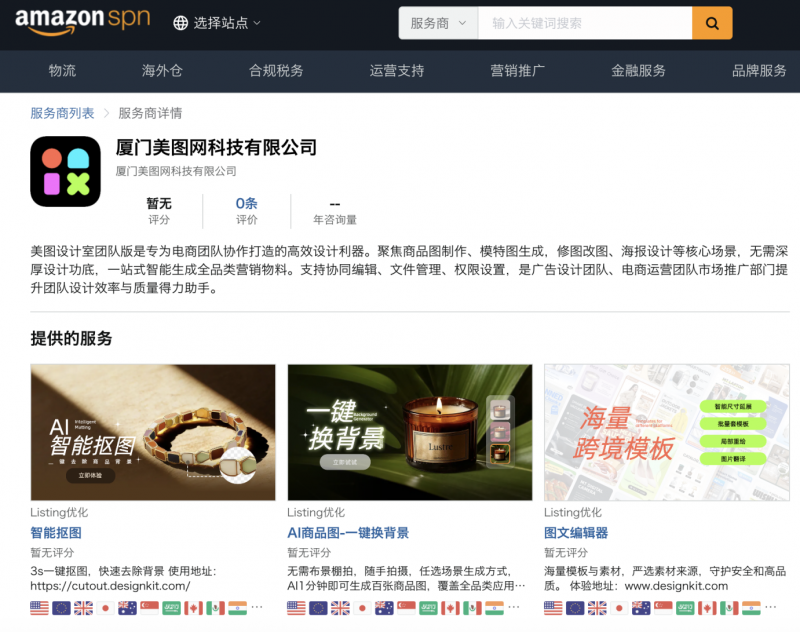Click the Canada flag under 图文编辑器

(x=708, y=608)
